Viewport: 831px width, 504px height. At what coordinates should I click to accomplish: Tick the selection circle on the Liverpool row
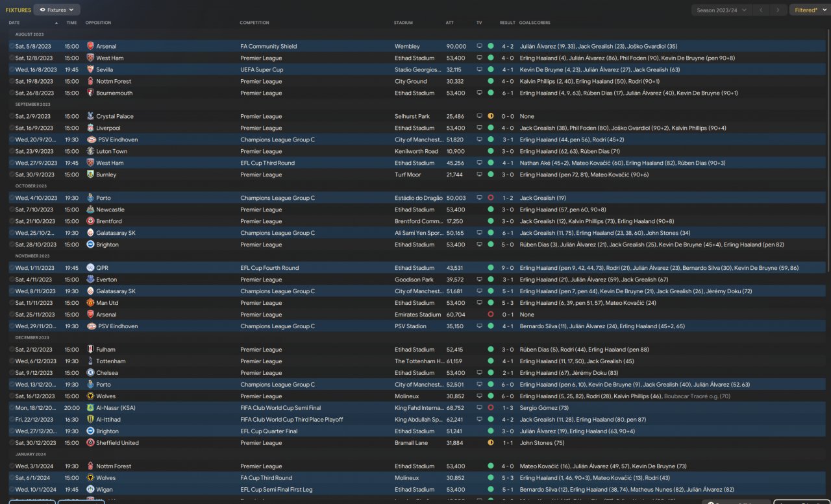click(11, 128)
